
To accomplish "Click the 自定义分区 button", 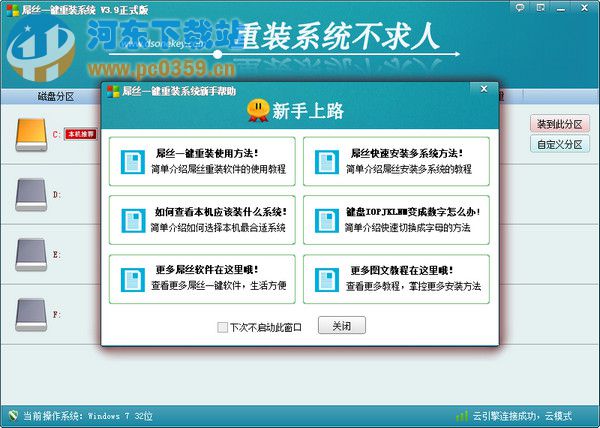I will click(559, 144).
